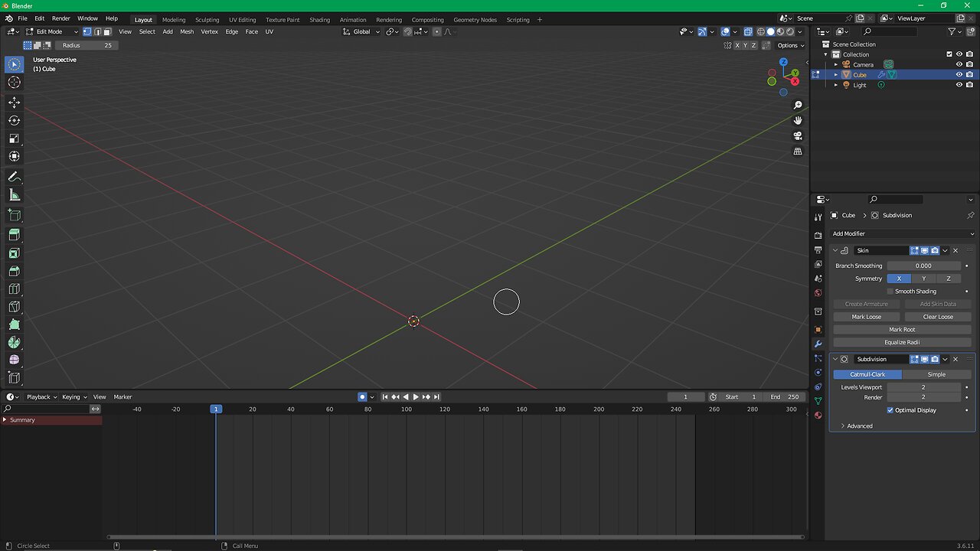The height and width of the screenshot is (551, 980).
Task: Expand the Camera item in the outliner
Action: click(x=836, y=64)
